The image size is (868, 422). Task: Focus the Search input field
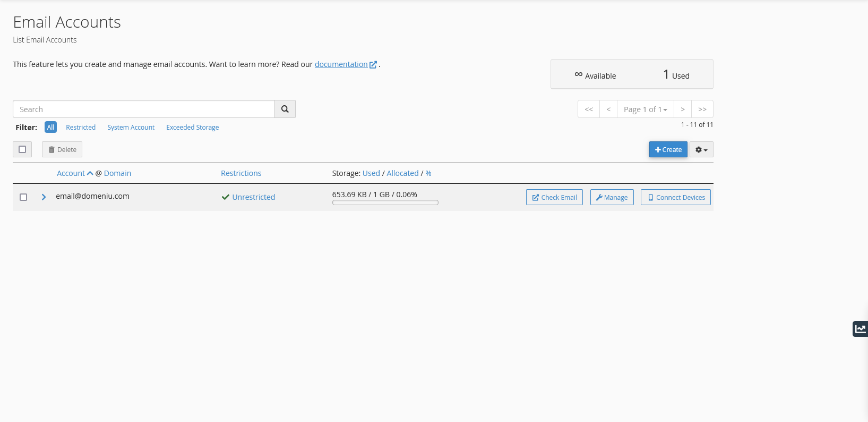pyautogui.click(x=144, y=109)
